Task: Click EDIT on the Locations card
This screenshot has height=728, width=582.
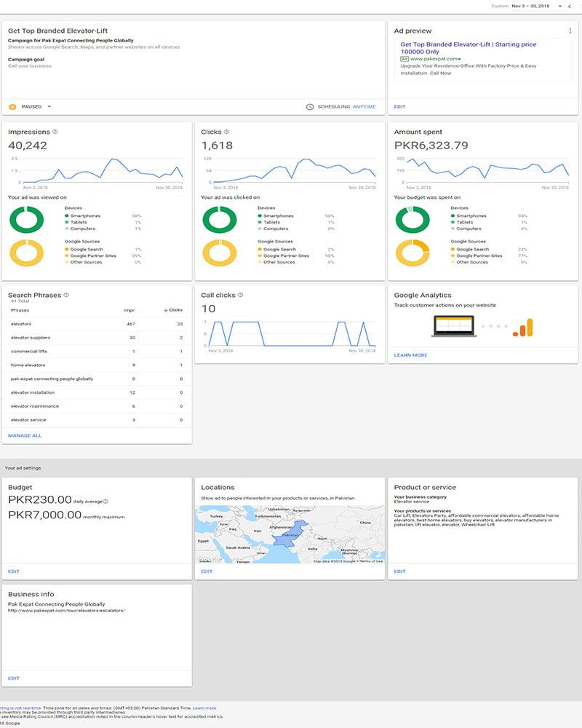Action: [207, 571]
